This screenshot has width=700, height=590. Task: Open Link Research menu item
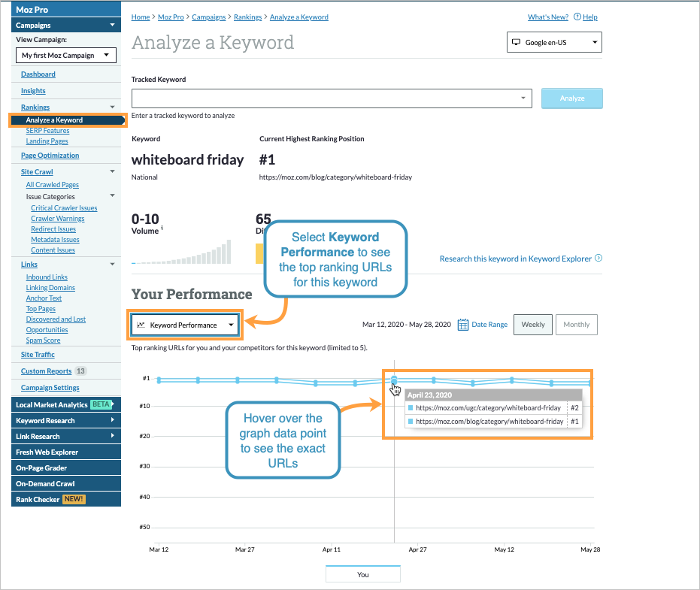pos(66,436)
